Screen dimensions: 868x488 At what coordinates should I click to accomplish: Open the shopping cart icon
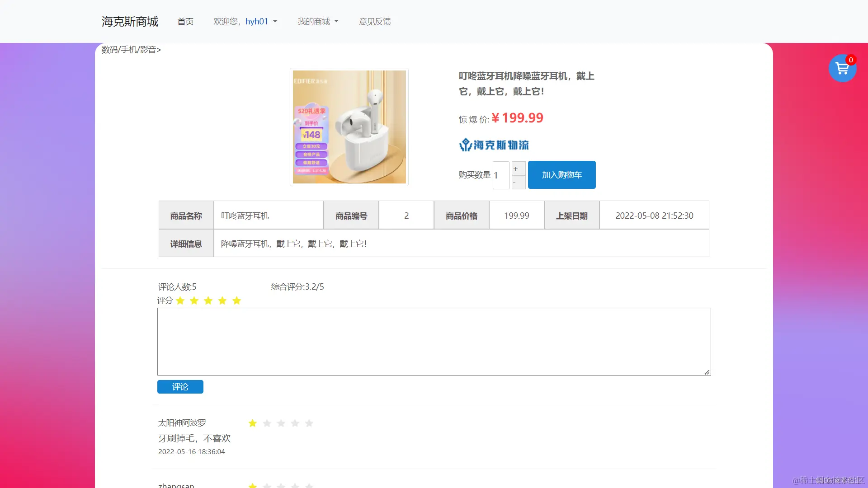click(x=842, y=68)
